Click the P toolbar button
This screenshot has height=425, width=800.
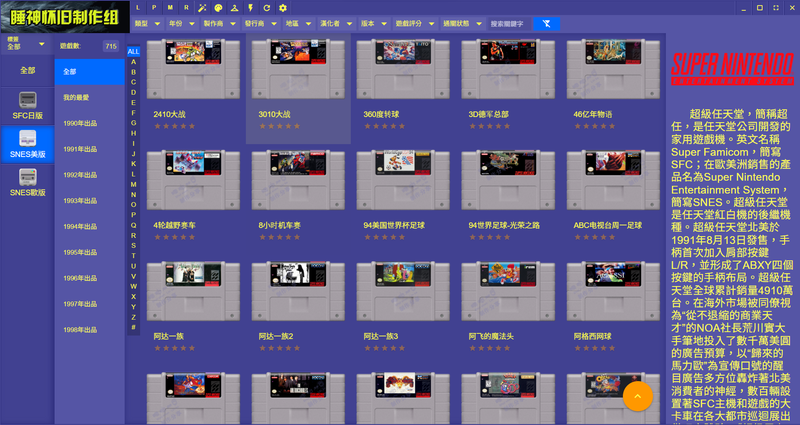pos(154,8)
